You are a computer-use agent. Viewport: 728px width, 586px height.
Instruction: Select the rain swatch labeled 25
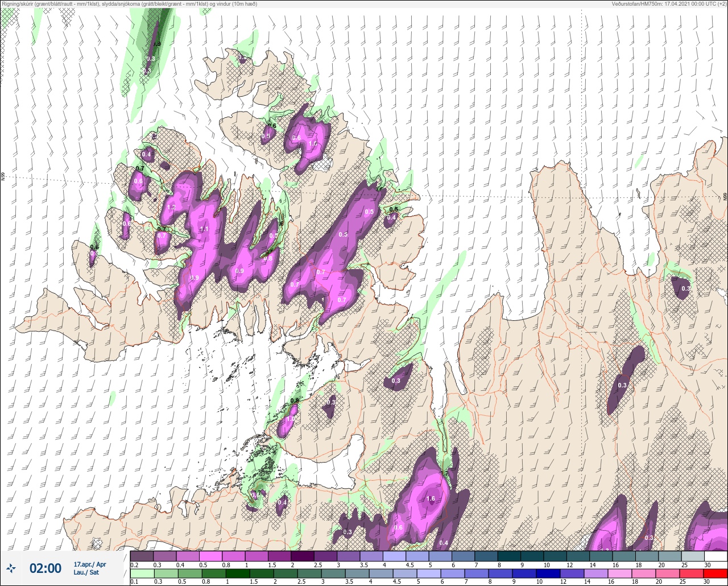(x=692, y=573)
